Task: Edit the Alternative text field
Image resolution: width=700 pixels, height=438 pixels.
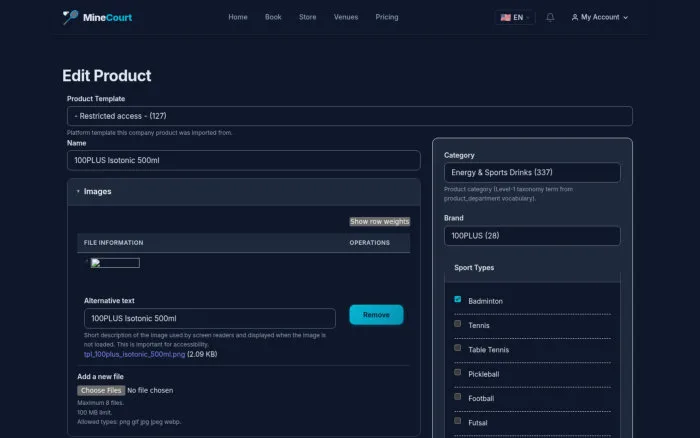Action: 210,318
